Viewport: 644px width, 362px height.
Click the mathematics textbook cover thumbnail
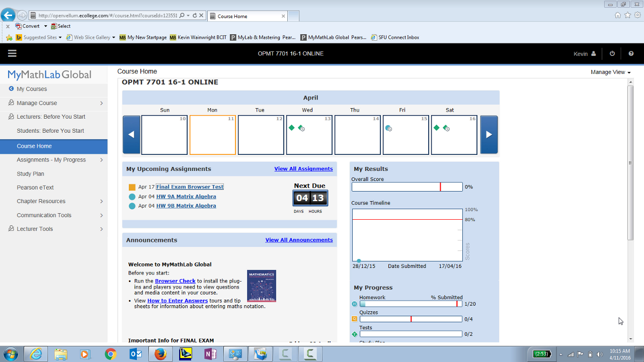(261, 286)
